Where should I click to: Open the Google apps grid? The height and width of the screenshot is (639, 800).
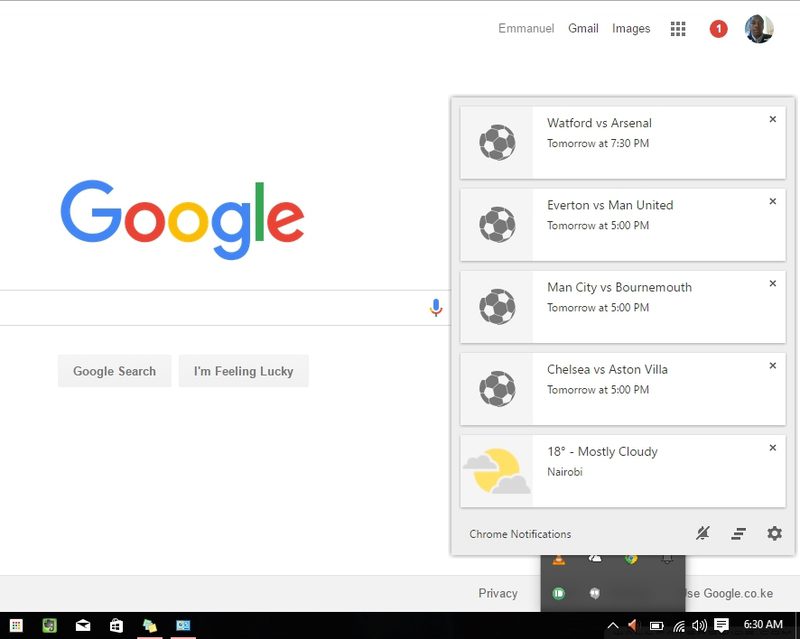click(678, 29)
